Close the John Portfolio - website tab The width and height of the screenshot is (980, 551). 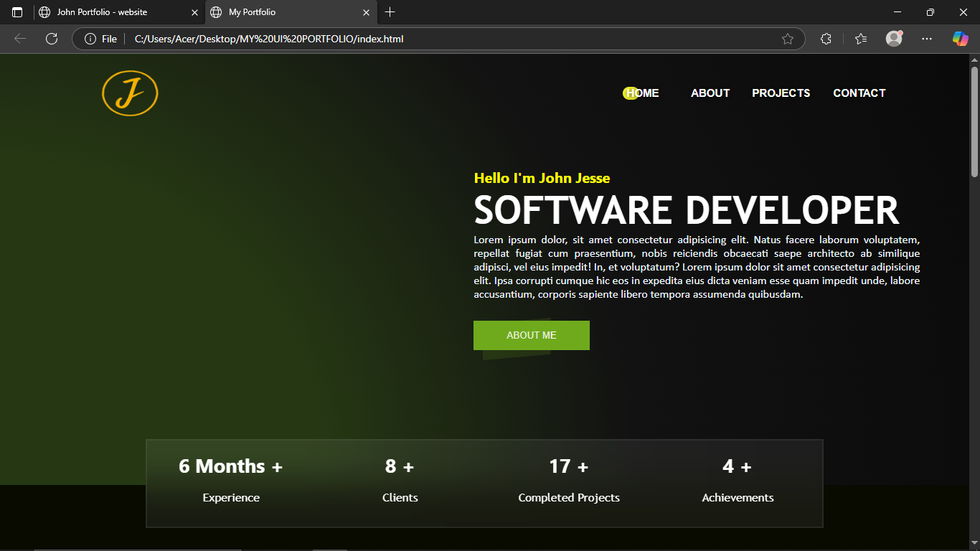(x=194, y=12)
